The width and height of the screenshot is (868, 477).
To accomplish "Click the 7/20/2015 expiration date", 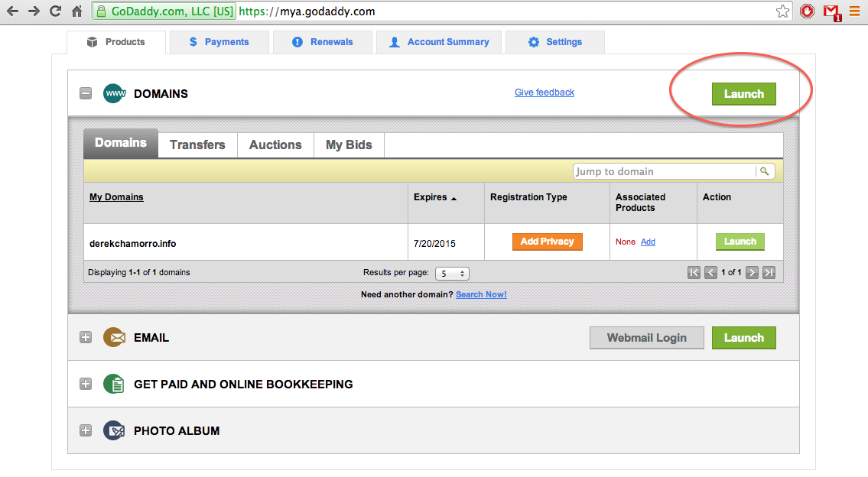I will coord(434,244).
